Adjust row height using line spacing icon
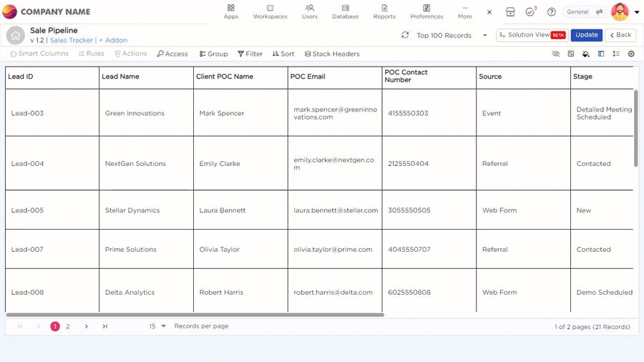 (616, 54)
